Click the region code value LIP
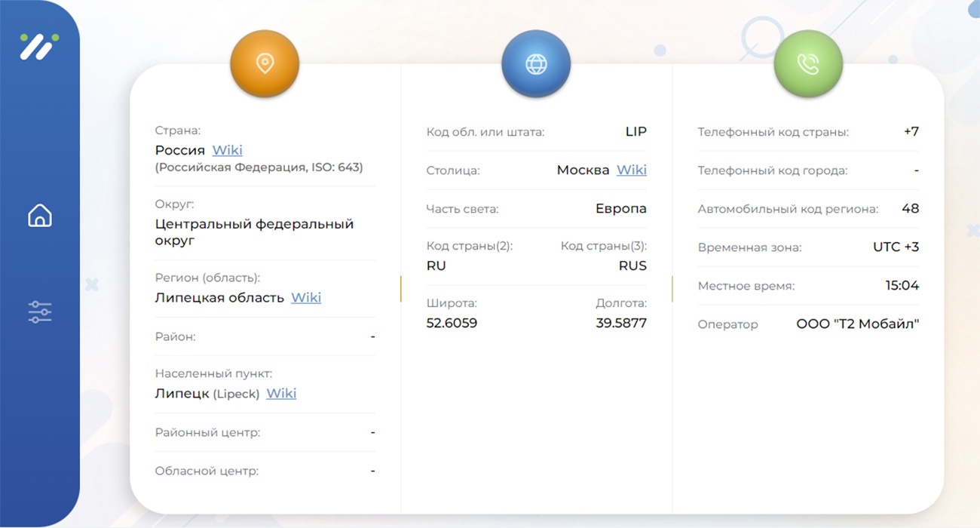 [635, 131]
